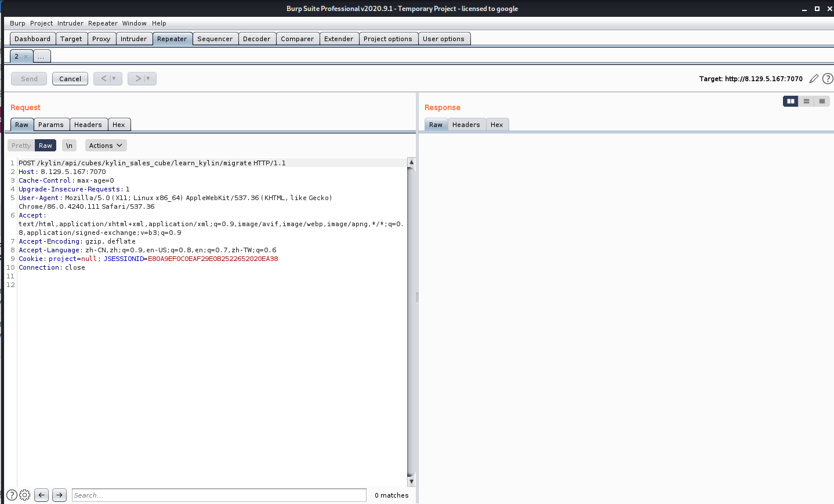Switch request view to Pretty
Viewport: 834px width, 504px height.
click(21, 146)
